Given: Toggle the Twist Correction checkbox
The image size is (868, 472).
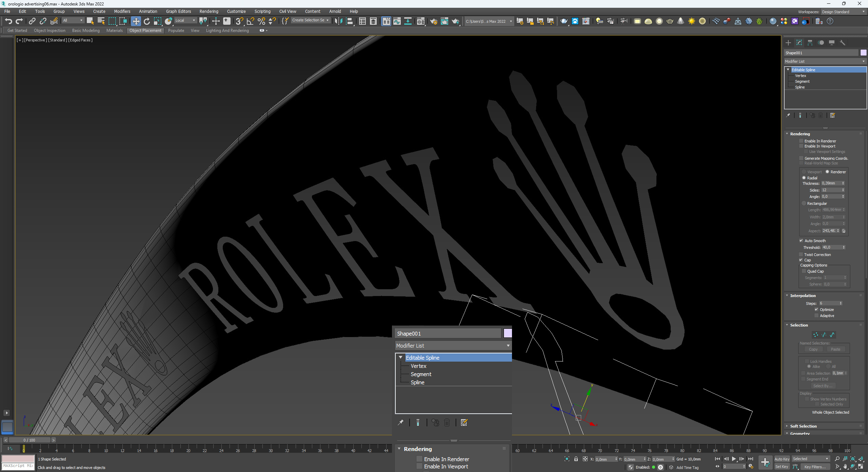Looking at the screenshot, I should (x=801, y=255).
